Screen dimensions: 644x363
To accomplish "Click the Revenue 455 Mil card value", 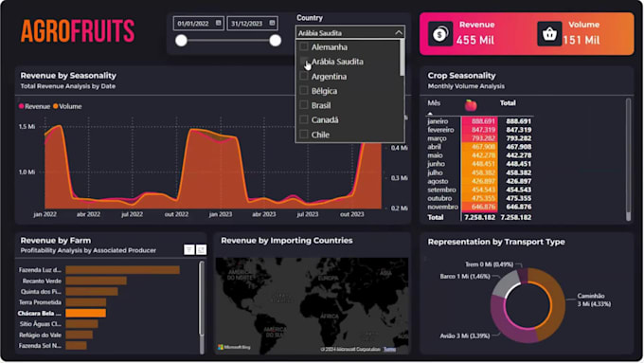I will (475, 40).
